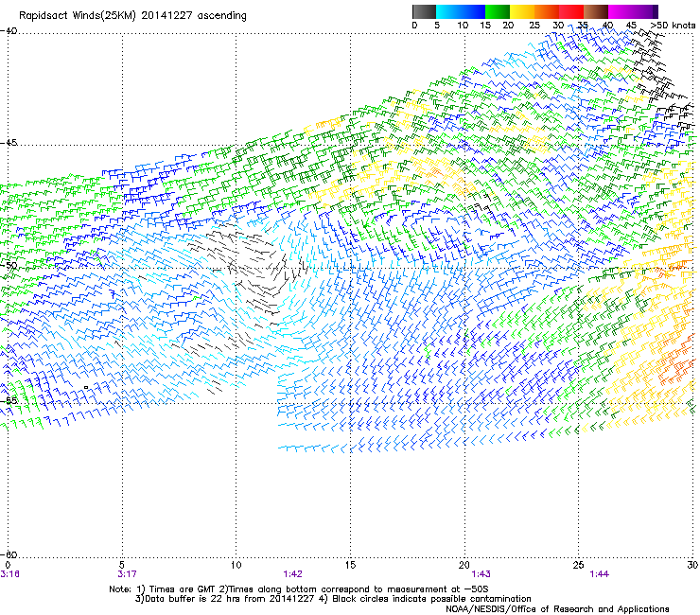The width and height of the screenshot is (700, 615).
Task: Click the "45" label under the legend
Action: (631, 26)
